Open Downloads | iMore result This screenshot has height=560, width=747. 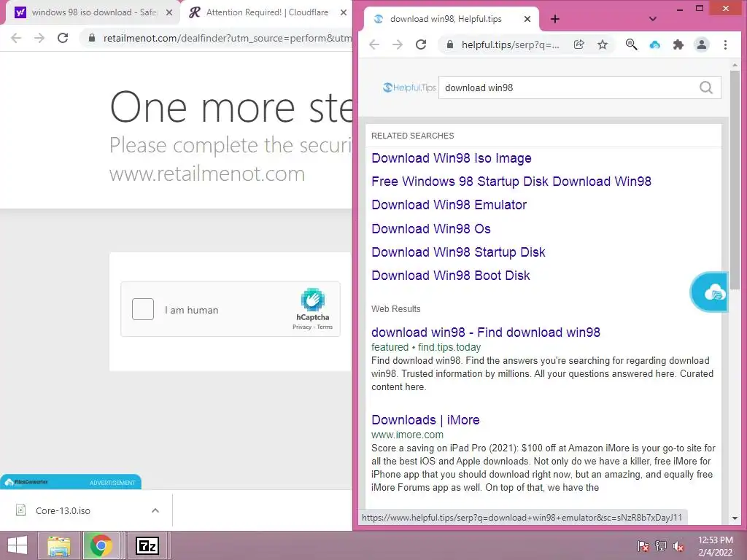click(425, 419)
